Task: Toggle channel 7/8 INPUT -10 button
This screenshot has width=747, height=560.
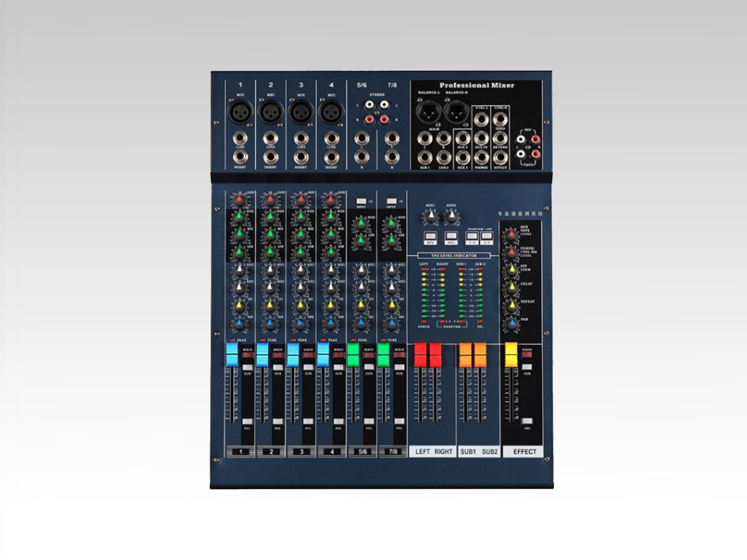Action: point(391,201)
